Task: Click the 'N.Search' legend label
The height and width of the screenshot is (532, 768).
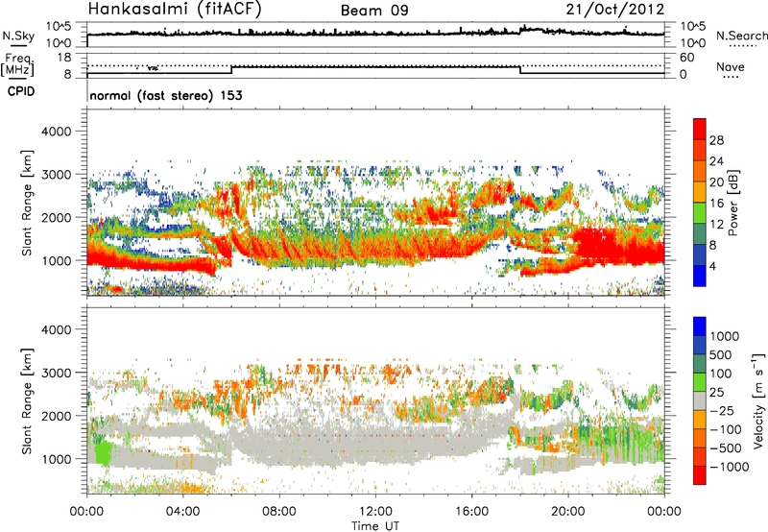Action: [x=741, y=36]
